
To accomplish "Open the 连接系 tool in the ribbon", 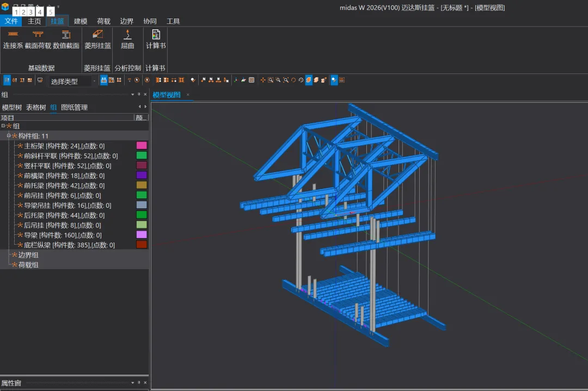I will click(13, 40).
